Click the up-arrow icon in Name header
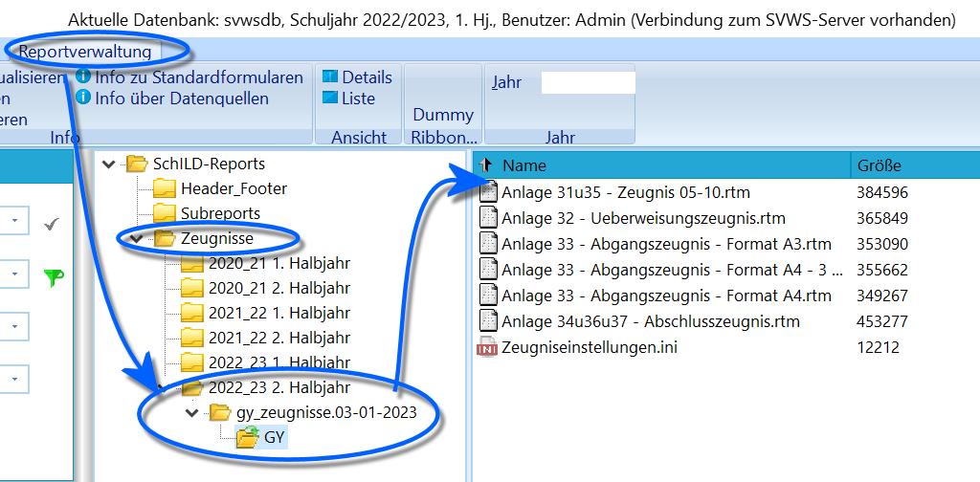 click(x=486, y=165)
